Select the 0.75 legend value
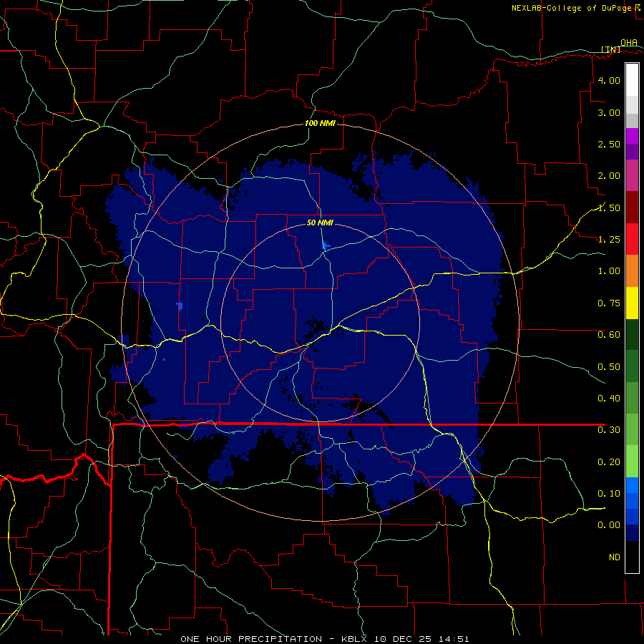The image size is (644, 644). (609, 303)
